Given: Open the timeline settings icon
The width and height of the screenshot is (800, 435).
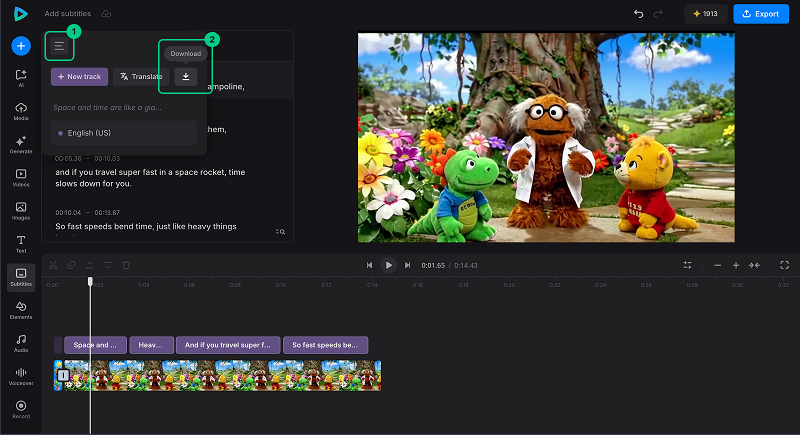Looking at the screenshot, I should (x=687, y=265).
